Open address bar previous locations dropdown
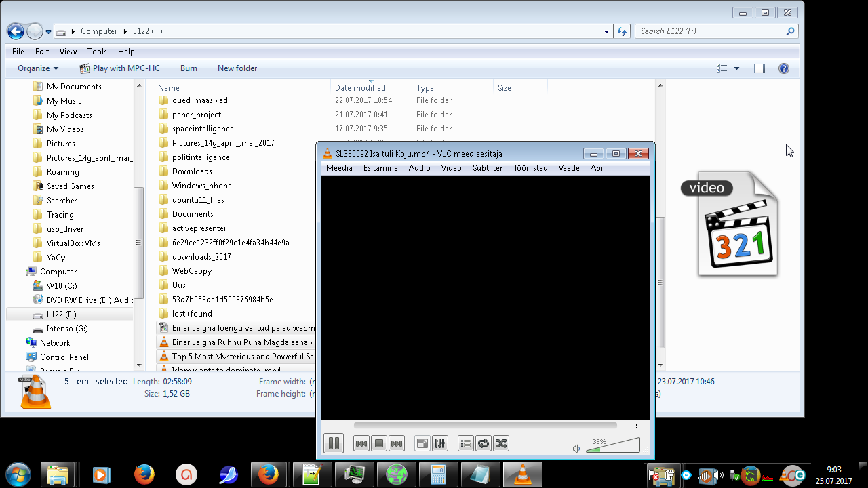The width and height of the screenshot is (868, 488). (606, 31)
